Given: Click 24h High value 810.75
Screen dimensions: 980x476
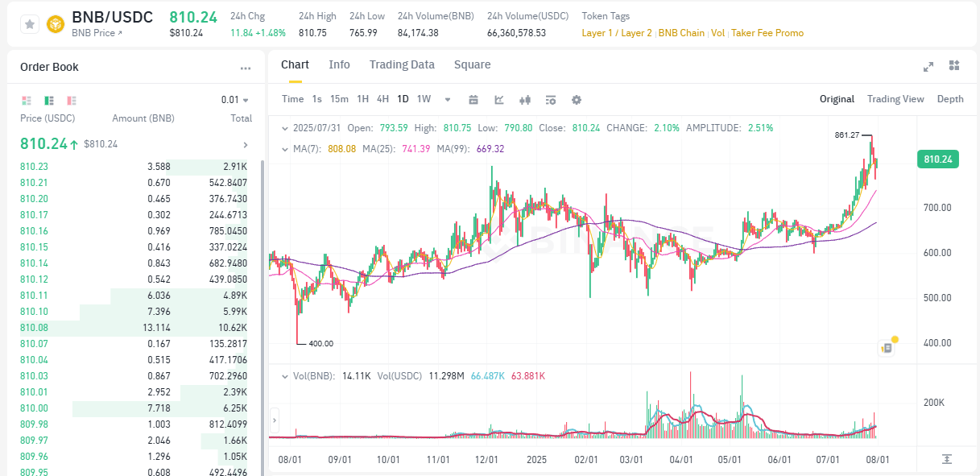Looking at the screenshot, I should 312,33.
